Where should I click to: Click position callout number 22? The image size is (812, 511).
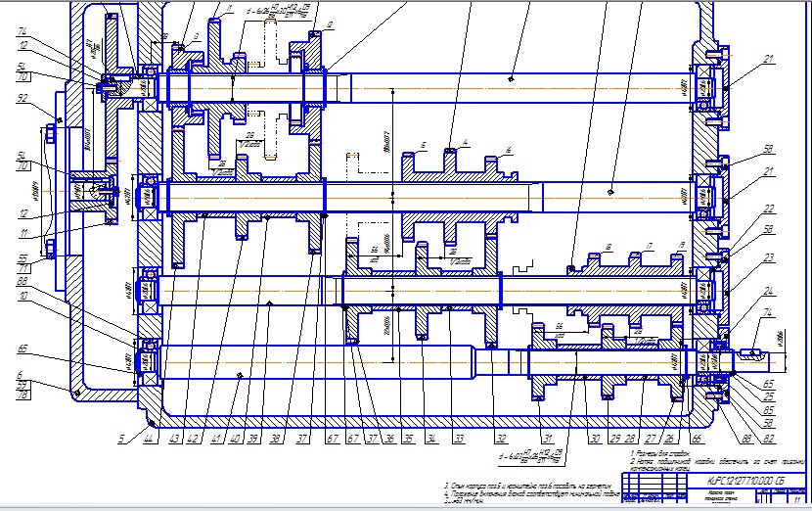click(x=769, y=209)
